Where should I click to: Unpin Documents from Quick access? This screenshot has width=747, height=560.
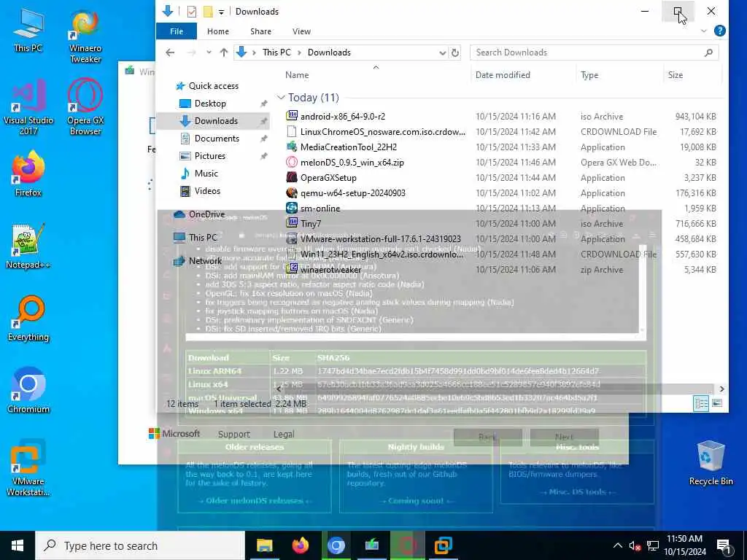tap(263, 139)
